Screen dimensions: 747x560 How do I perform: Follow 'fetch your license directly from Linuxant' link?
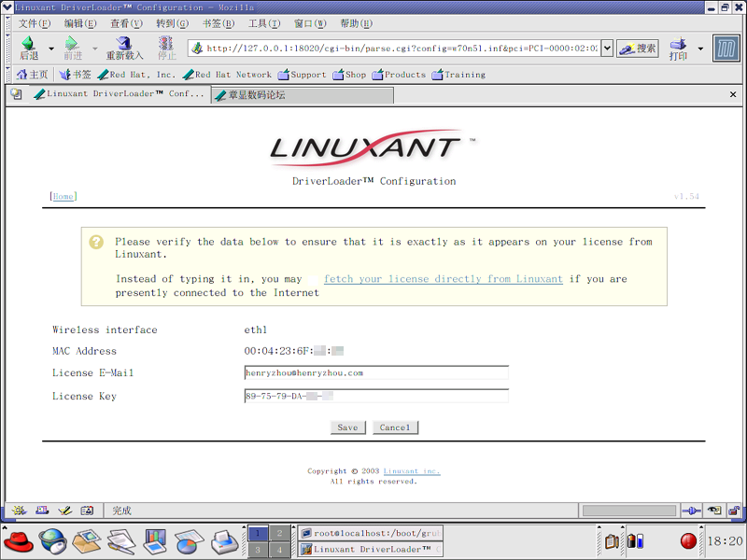[x=443, y=279]
